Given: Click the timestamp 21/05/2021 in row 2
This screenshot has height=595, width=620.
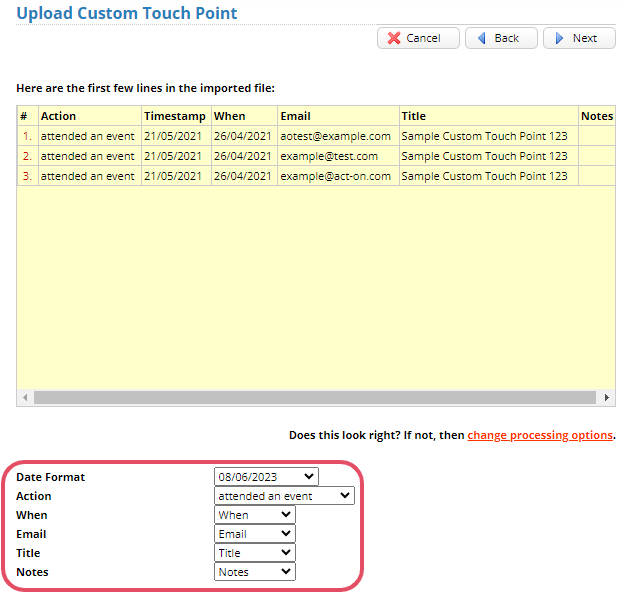Looking at the screenshot, I should 176,156.
